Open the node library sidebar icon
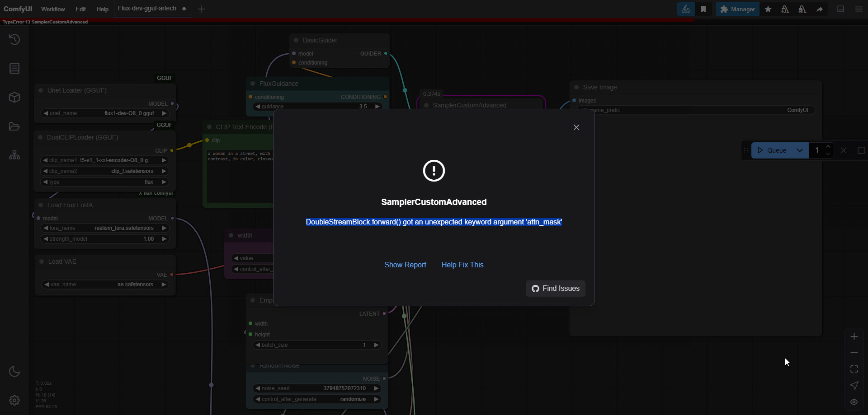 (x=14, y=69)
